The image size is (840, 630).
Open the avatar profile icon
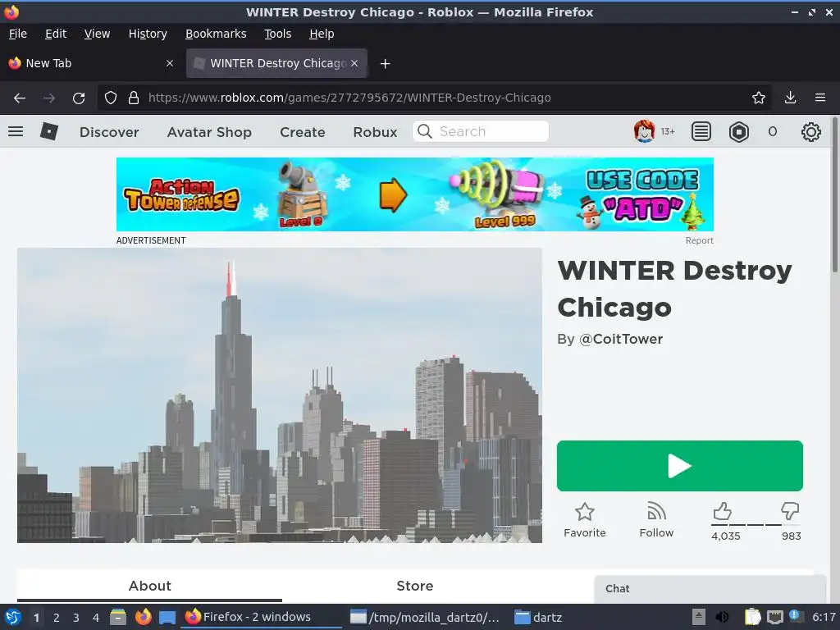(644, 131)
